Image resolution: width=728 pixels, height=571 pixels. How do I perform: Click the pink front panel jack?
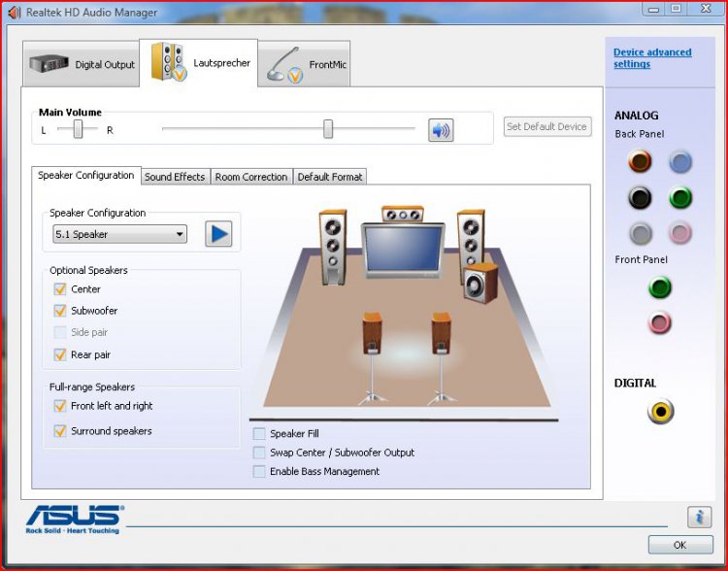660,322
